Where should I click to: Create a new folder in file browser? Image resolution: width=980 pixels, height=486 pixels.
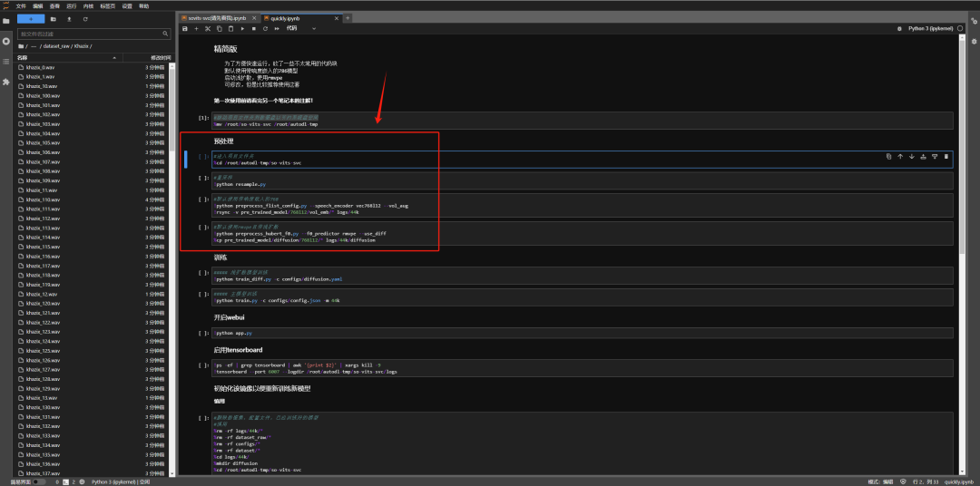coord(54,19)
